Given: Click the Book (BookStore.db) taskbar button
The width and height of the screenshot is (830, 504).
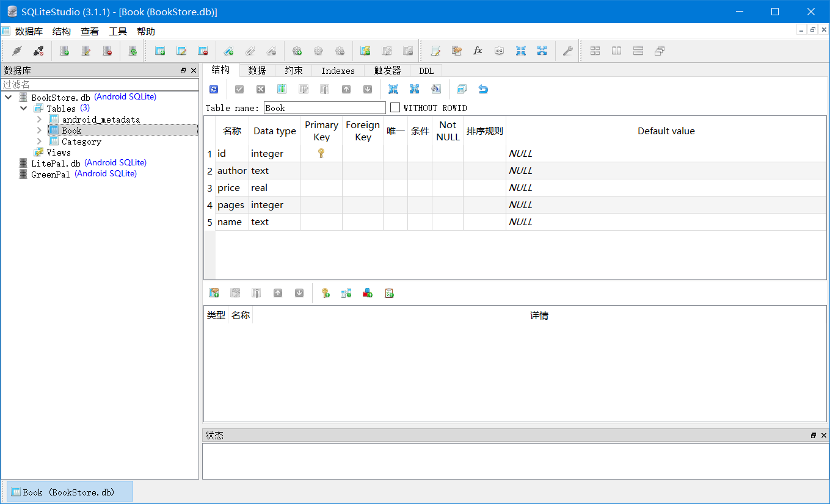Looking at the screenshot, I should tap(70, 492).
